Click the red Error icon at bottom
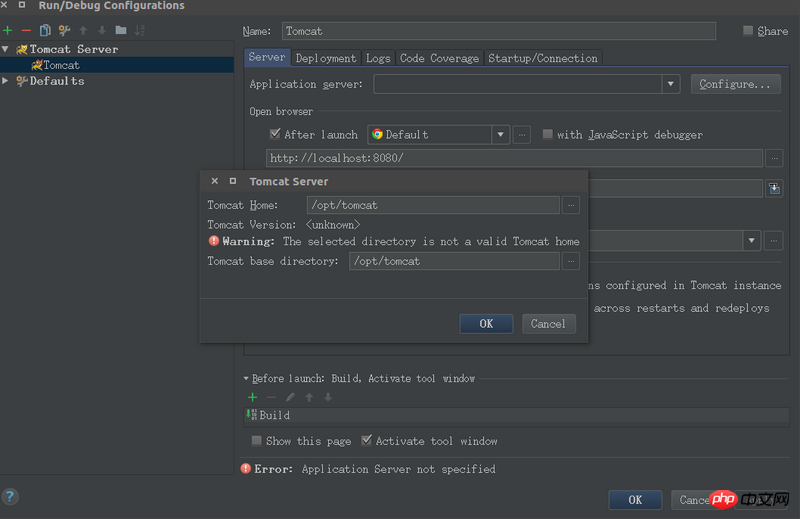 click(246, 468)
